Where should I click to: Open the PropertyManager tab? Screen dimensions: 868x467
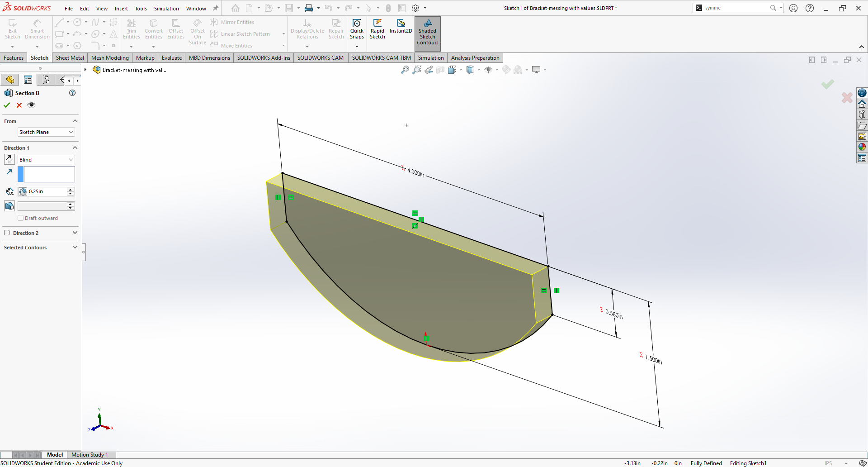point(28,80)
